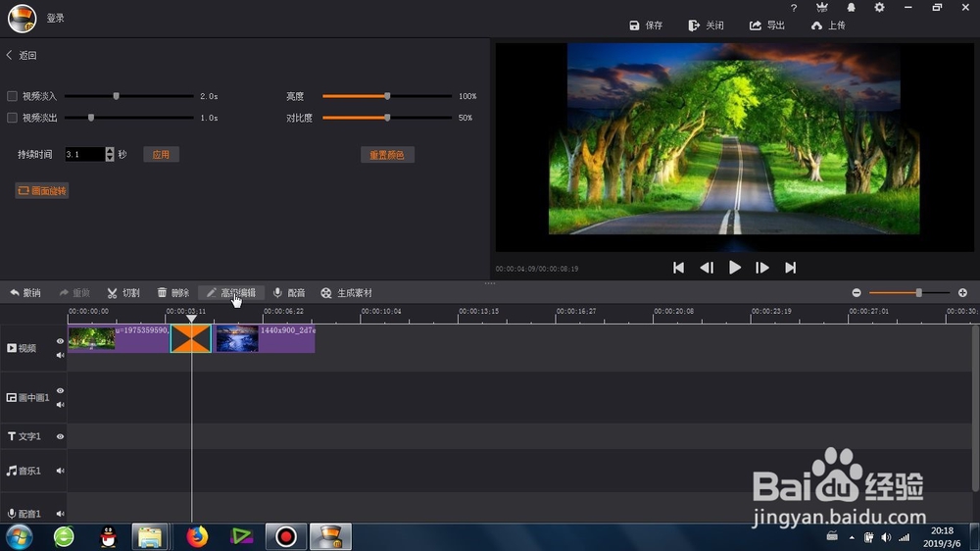Open the settings gear icon
The height and width of the screenshot is (551, 980).
[879, 8]
